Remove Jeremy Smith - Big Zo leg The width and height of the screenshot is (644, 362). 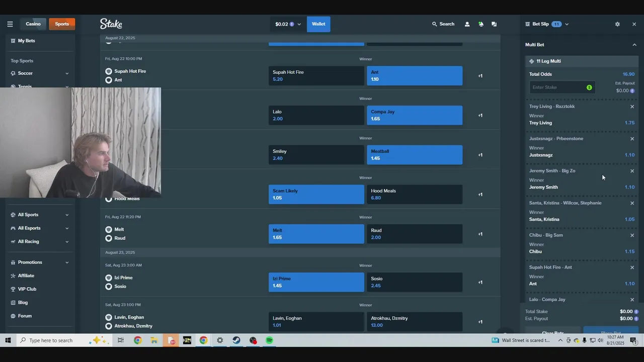click(632, 171)
